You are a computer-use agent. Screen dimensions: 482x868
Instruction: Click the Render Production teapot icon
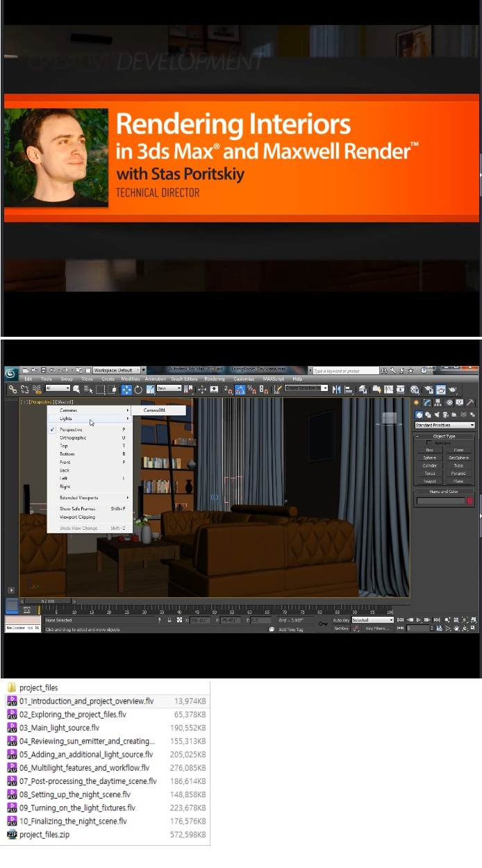[452, 389]
